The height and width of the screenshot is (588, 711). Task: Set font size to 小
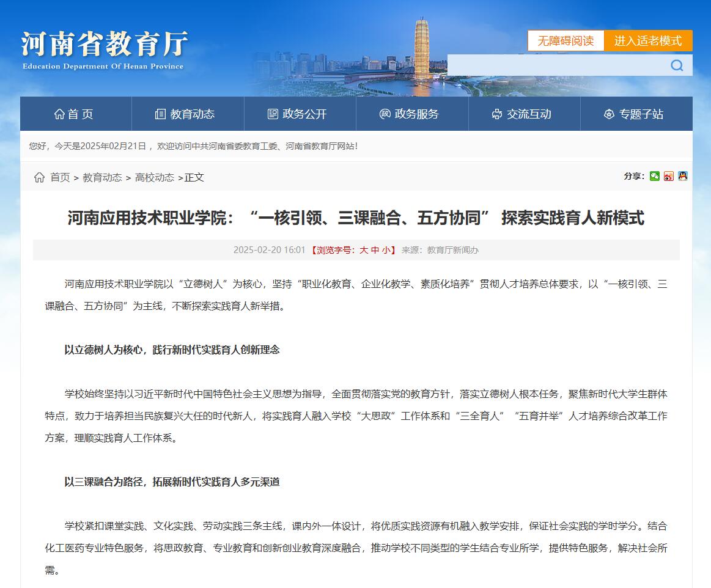point(386,250)
